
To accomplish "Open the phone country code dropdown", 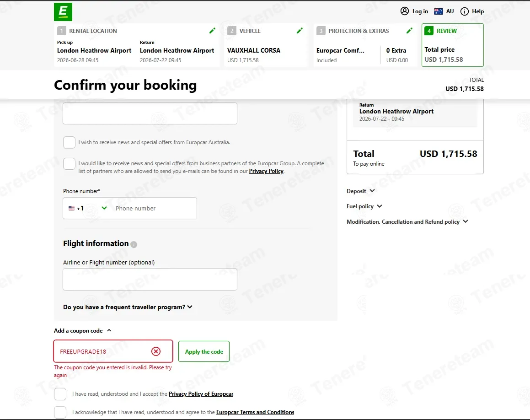I will 88,208.
